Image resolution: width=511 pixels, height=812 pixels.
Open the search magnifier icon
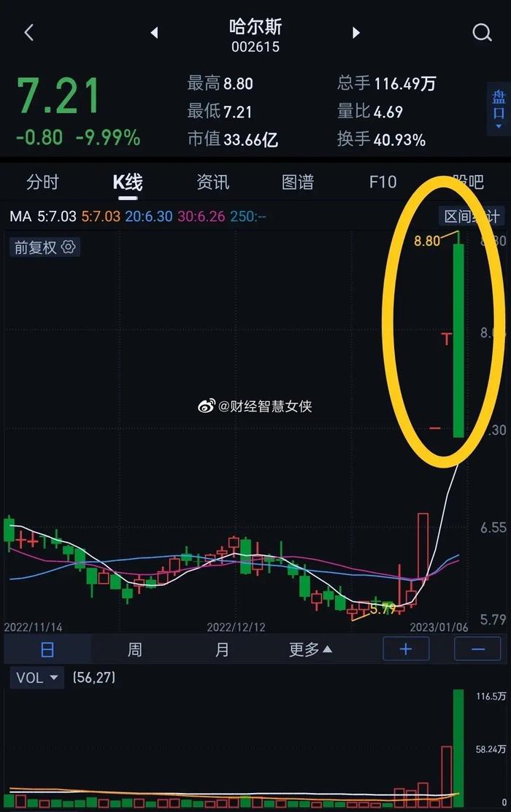point(482,33)
